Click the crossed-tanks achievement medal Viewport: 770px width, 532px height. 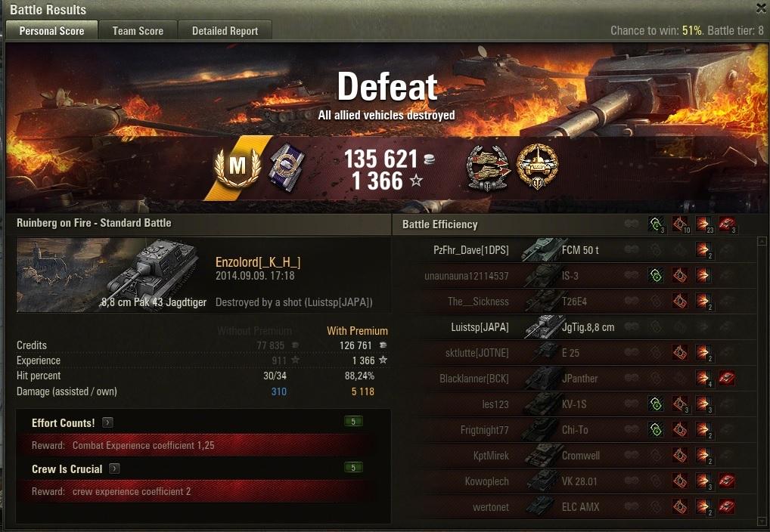[x=488, y=168]
